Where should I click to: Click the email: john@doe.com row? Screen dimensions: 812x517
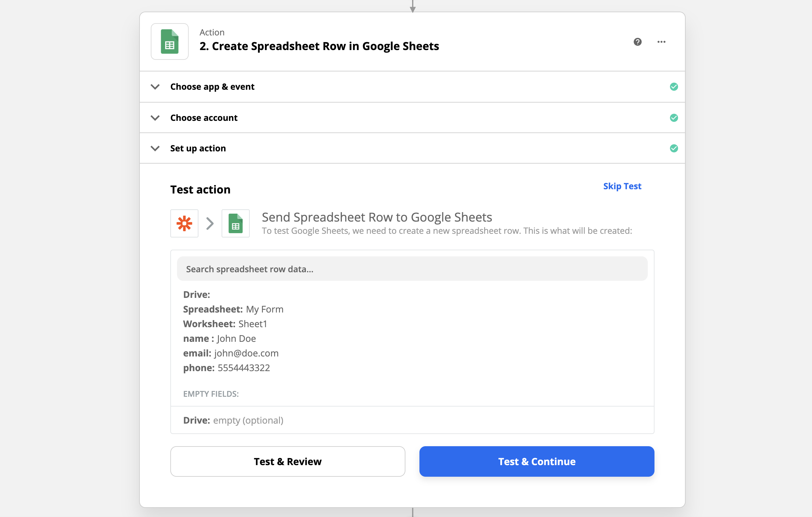click(x=231, y=353)
